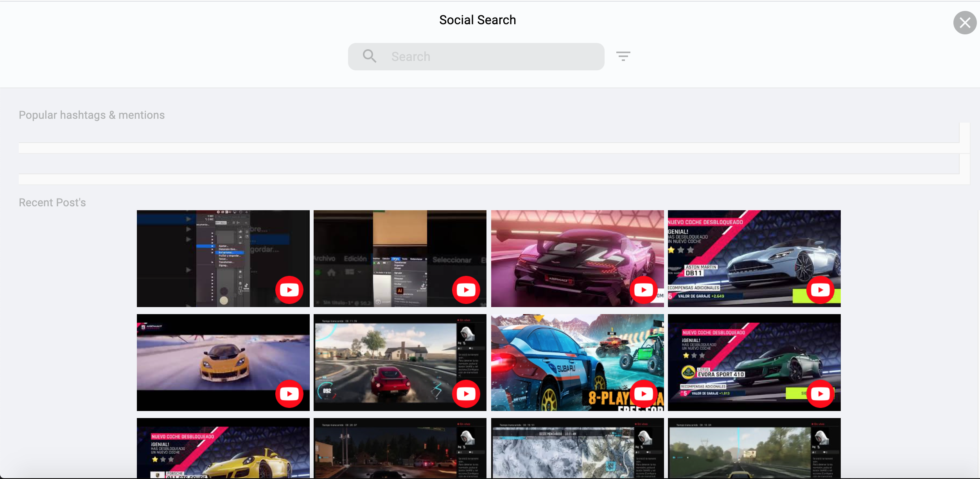Play the Subaru 8-Player video
980x479 pixels.
[x=644, y=394]
